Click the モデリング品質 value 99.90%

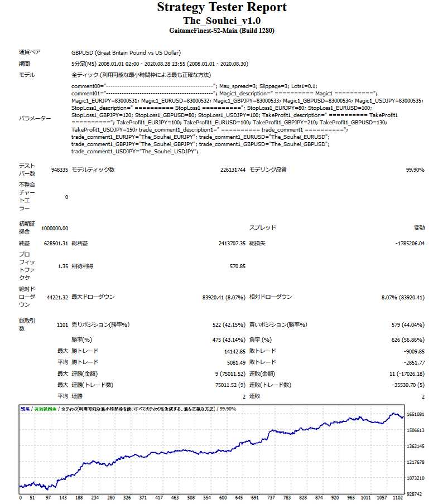pyautogui.click(x=415, y=170)
